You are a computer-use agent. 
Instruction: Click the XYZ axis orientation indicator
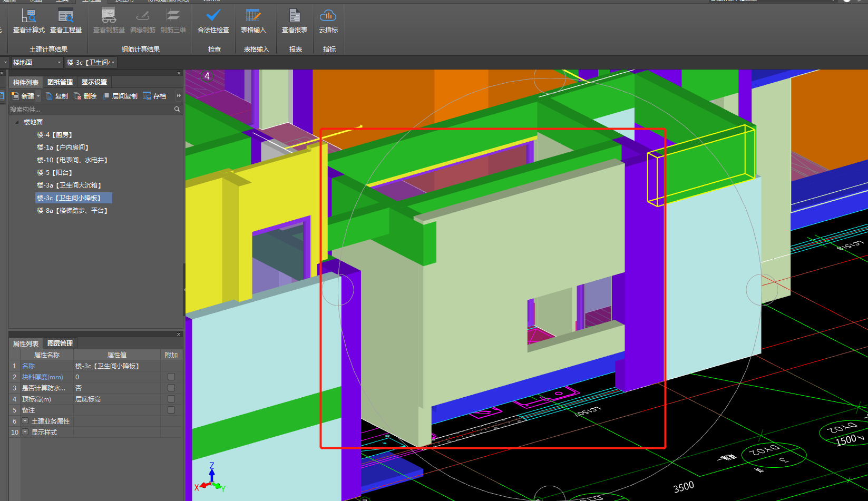211,478
